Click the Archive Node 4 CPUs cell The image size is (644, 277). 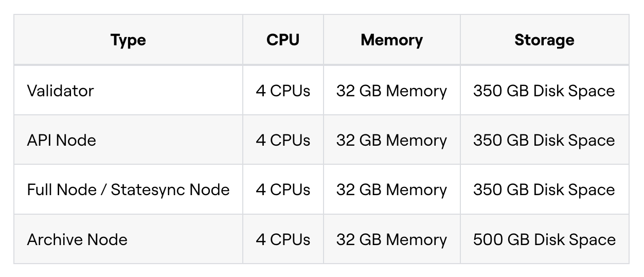283,239
